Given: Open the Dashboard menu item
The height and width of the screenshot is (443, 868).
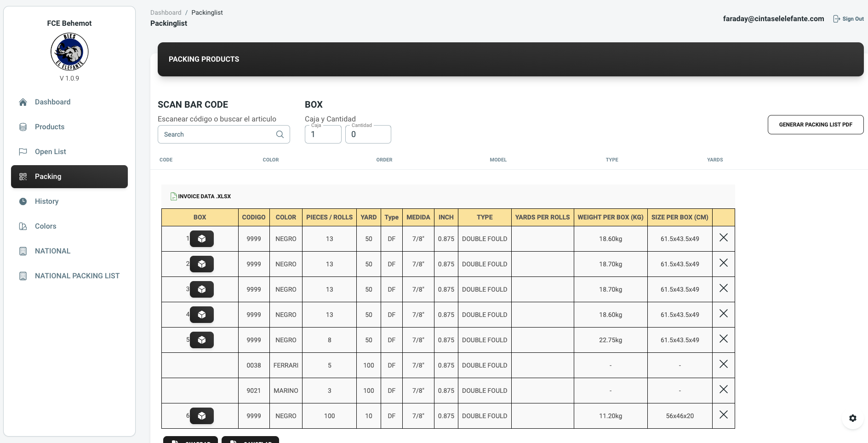Looking at the screenshot, I should click(52, 102).
